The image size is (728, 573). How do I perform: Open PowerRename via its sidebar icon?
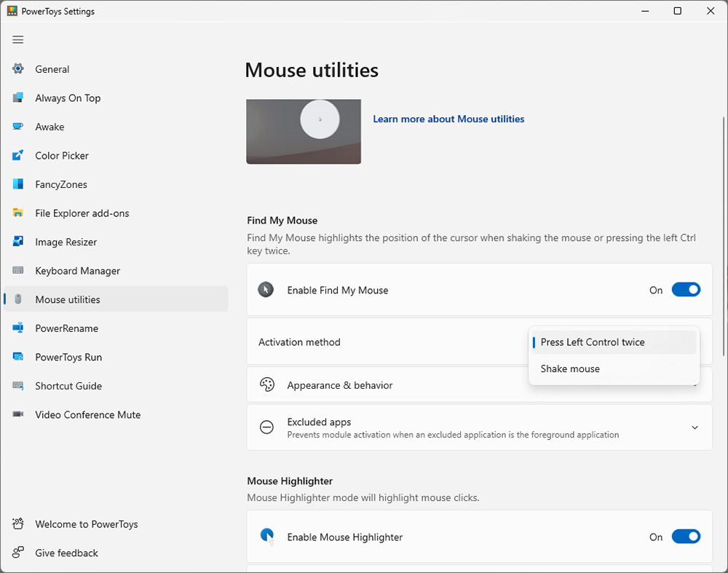pos(17,328)
